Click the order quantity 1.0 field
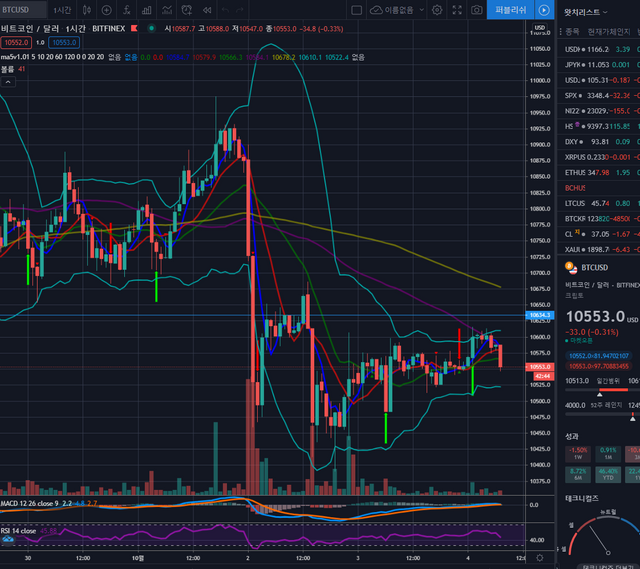The image size is (640, 569). 40,42
